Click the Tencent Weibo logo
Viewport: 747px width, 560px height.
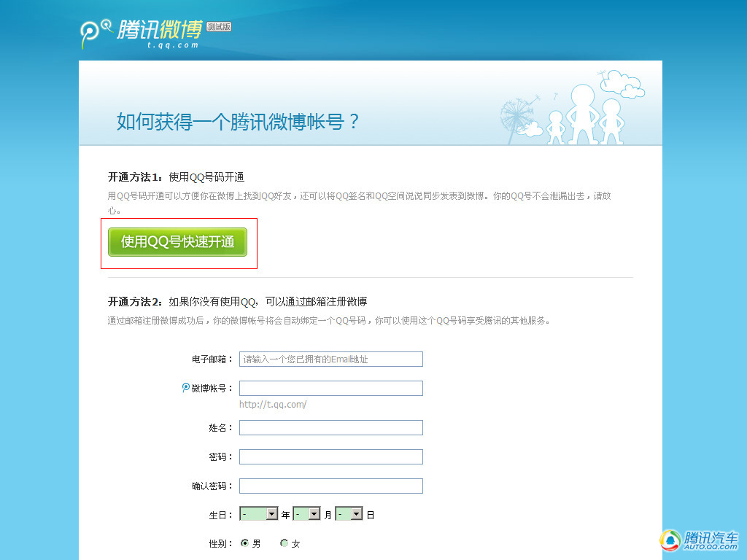pyautogui.click(x=142, y=34)
